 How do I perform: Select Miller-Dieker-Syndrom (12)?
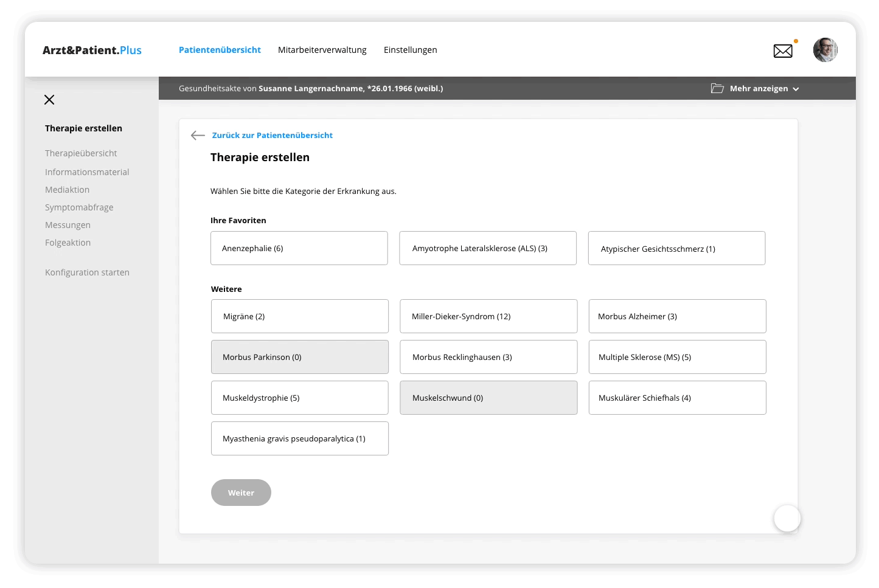coord(488,316)
